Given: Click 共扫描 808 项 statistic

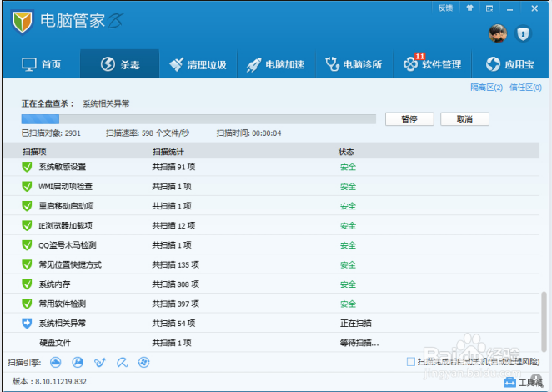Looking at the screenshot, I should pos(175,284).
